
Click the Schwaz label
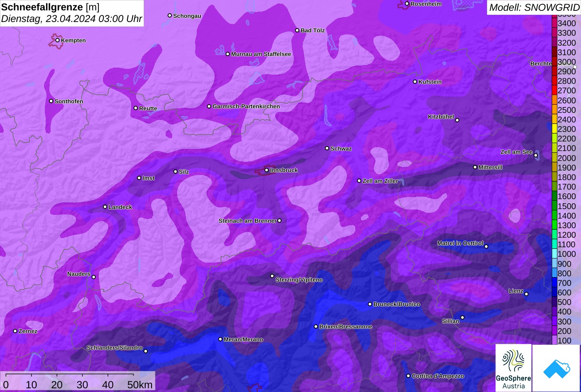(341, 149)
